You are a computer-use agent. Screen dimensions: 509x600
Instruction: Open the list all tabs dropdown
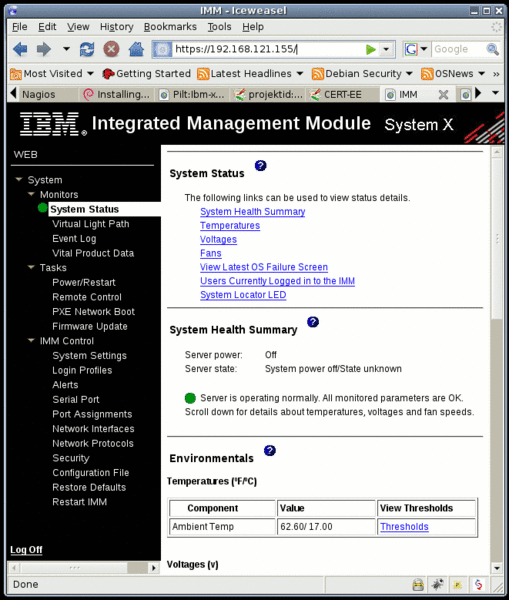tap(495, 93)
